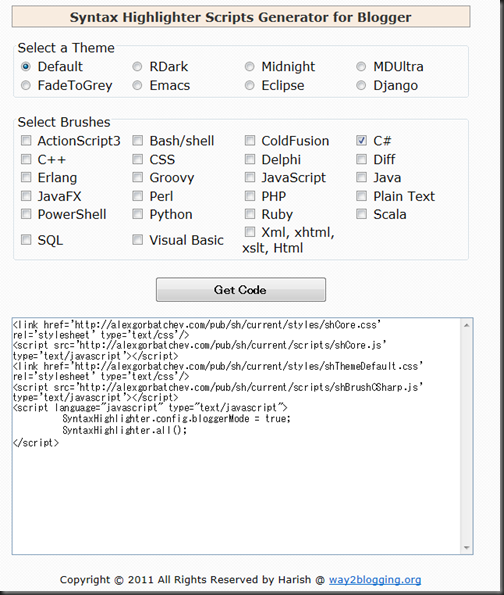Check the Visual Basic brush

click(137, 240)
